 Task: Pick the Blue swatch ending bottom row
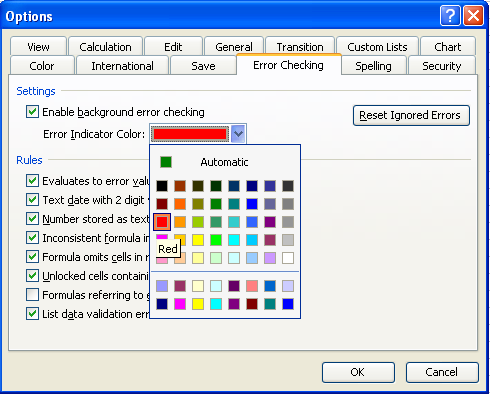(x=288, y=304)
